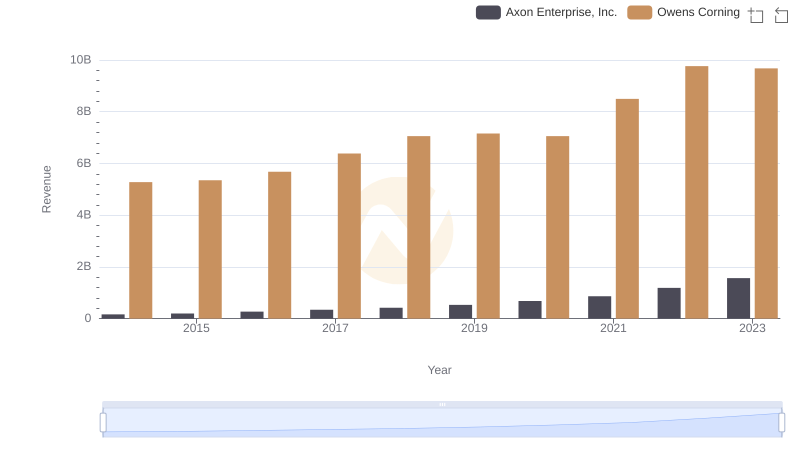Click the Owens Corning bar for 2017
The width and height of the screenshot is (800, 461).
[349, 236]
